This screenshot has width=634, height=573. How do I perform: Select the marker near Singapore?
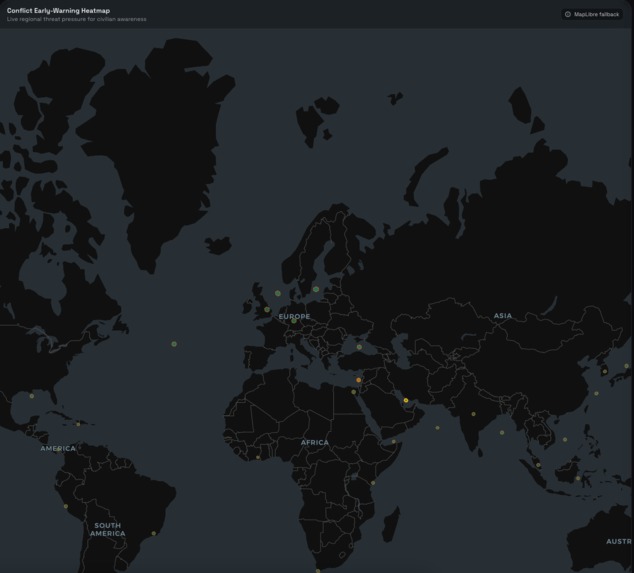pyautogui.click(x=538, y=465)
